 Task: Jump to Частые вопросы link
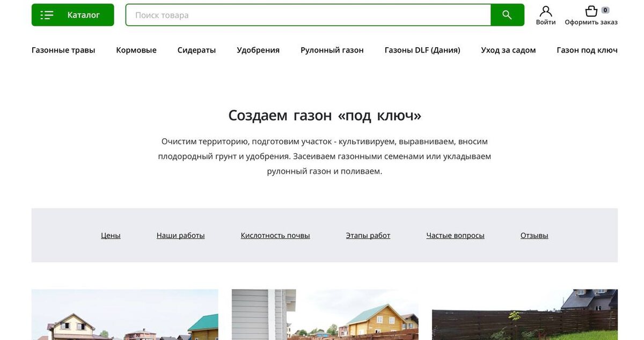tap(455, 235)
